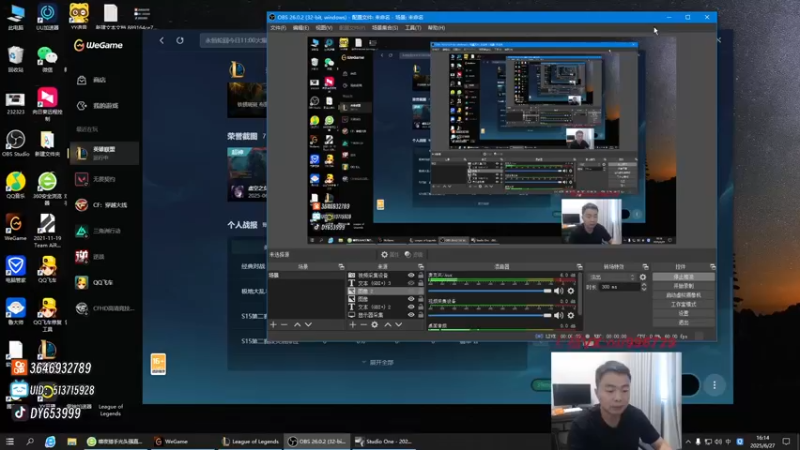The width and height of the screenshot is (800, 450).
Task: Select 英雄联盟 in WeGame sidebar
Action: 104,153
